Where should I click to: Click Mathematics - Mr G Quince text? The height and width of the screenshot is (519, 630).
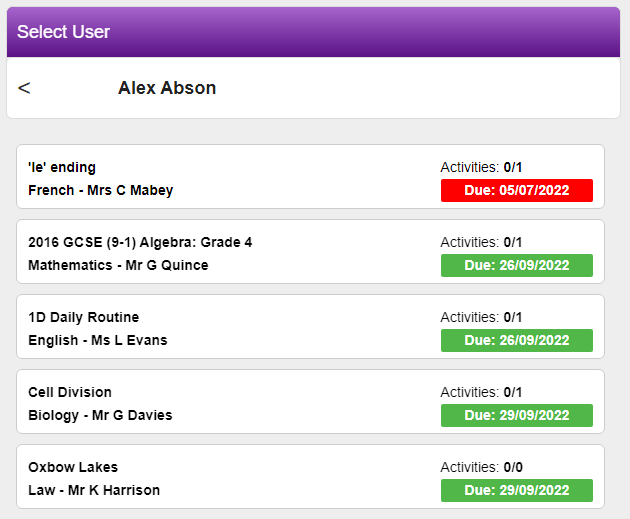pyautogui.click(x=118, y=265)
